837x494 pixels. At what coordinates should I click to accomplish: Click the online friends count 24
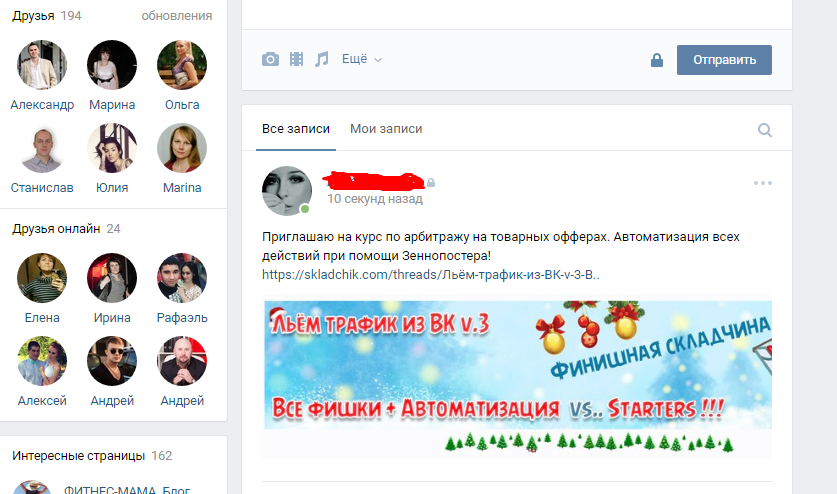113,229
